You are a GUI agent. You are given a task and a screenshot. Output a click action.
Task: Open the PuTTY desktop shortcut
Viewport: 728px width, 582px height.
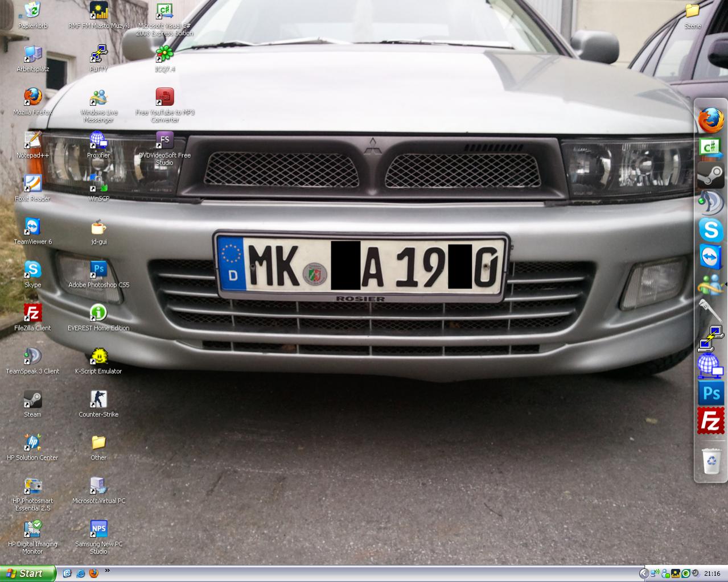tap(98, 59)
